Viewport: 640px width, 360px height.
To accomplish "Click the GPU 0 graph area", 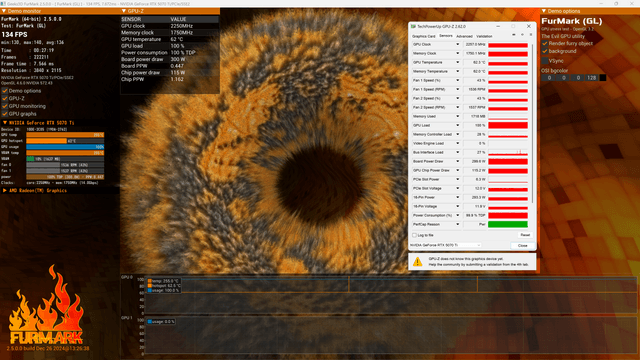I will click(391, 295).
